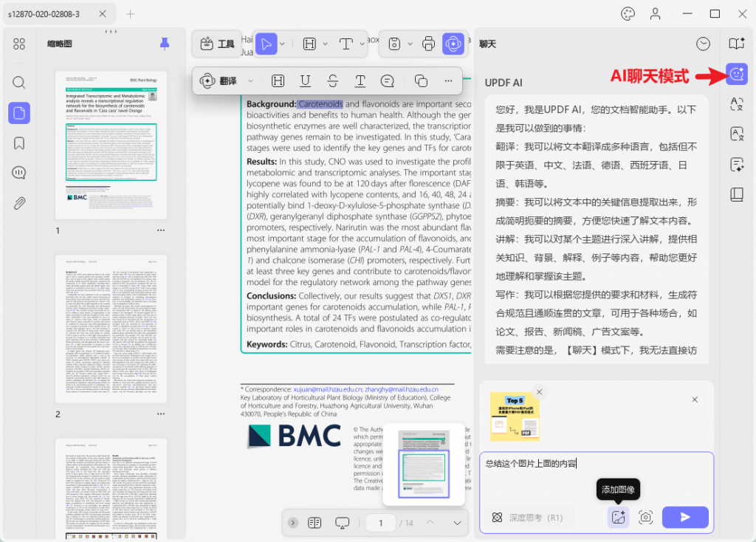Open the theme palette icon in title bar

click(628, 13)
